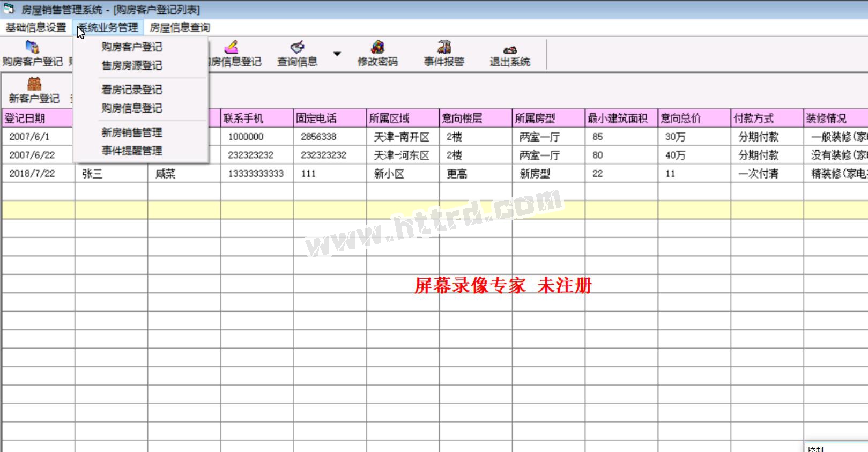Click the 购房客户登记 toolbar label

[33, 62]
